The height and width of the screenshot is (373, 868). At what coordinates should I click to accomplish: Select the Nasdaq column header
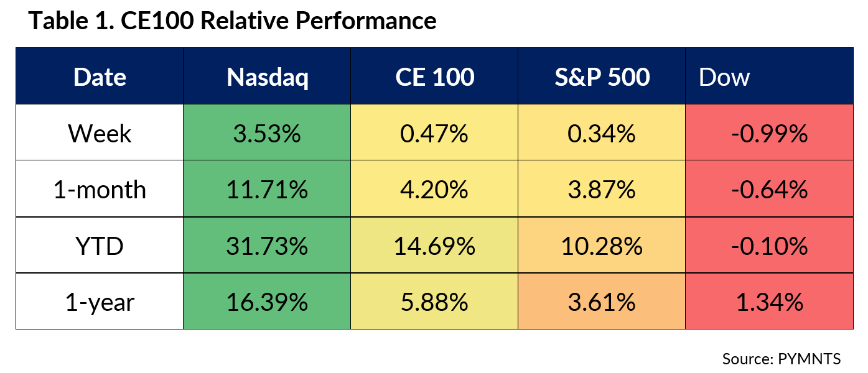(267, 77)
